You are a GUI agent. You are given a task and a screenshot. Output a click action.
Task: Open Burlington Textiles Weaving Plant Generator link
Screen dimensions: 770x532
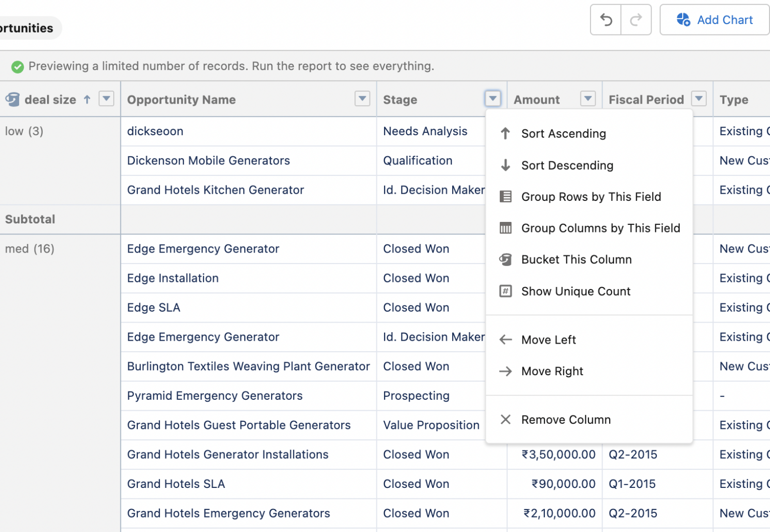248,367
